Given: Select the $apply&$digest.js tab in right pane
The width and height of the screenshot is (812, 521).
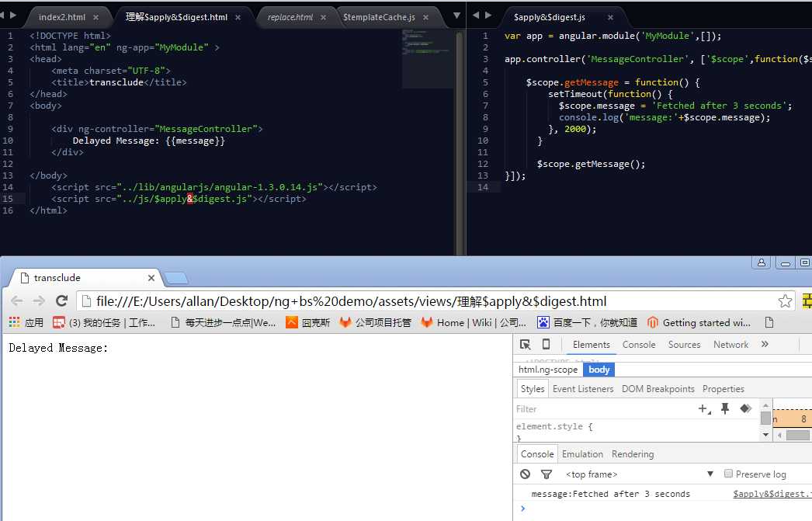Looking at the screenshot, I should [550, 17].
